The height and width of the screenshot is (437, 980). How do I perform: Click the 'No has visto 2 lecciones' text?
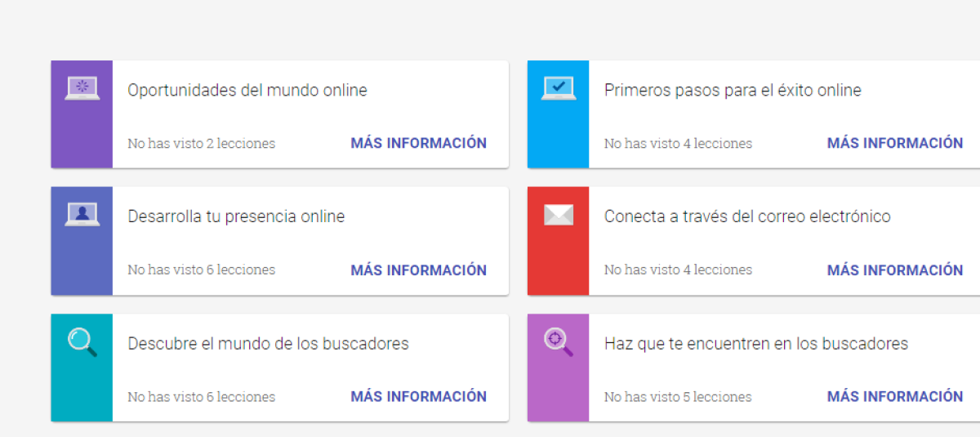(201, 144)
